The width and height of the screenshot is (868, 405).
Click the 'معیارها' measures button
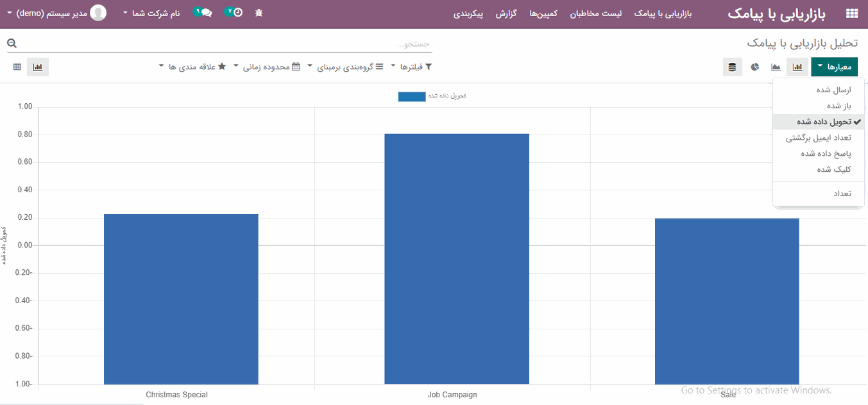(x=834, y=67)
